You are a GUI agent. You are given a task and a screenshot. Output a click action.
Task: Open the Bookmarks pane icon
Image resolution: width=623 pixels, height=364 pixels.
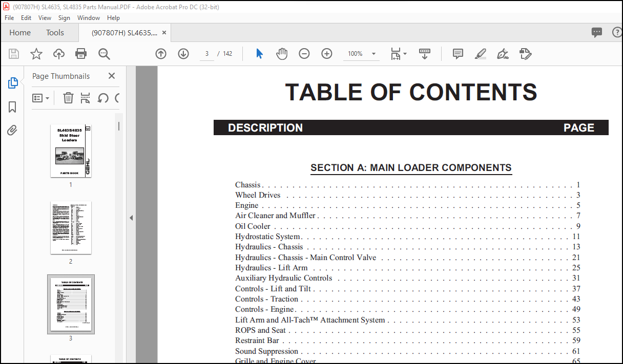point(13,106)
